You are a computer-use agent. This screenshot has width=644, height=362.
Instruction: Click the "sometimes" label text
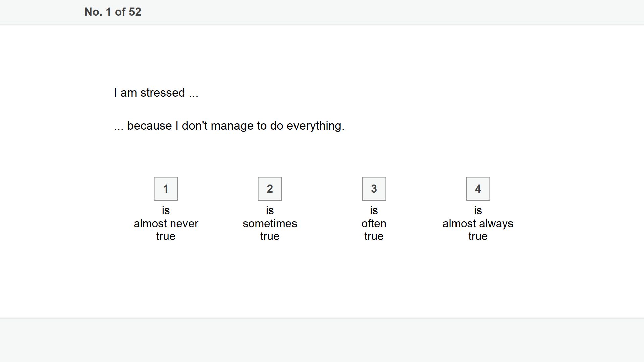coord(270,223)
